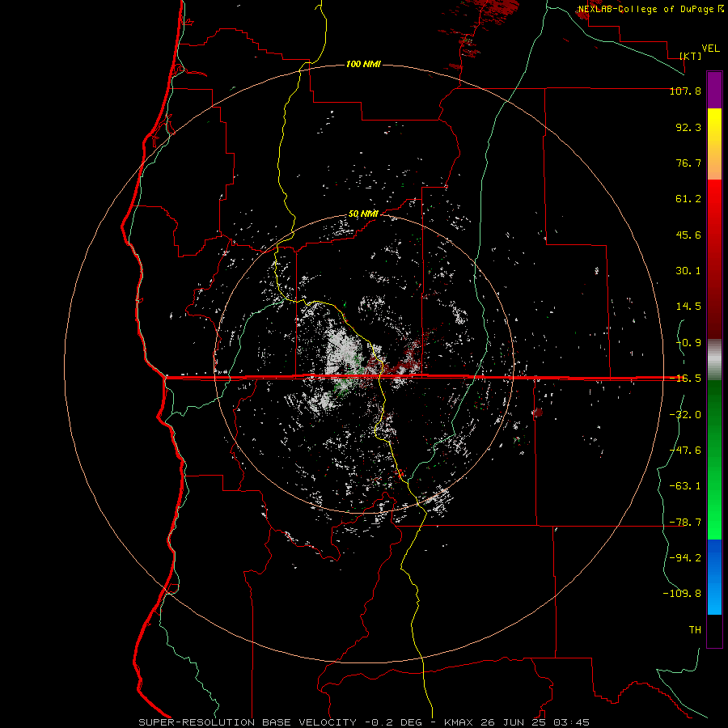Image resolution: width=728 pixels, height=728 pixels.
Task: Click the gray segment of color bar
Action: pos(714,360)
